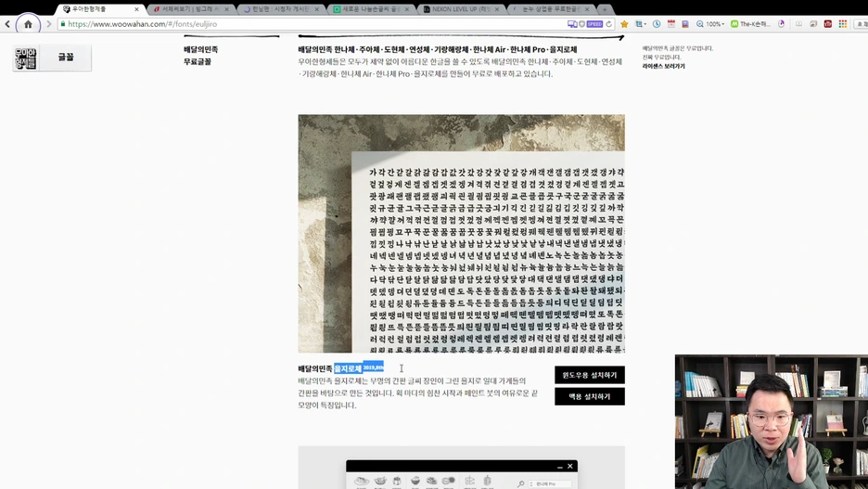Open the calendar toolbar icon
The width and height of the screenshot is (868, 489).
pos(670,24)
